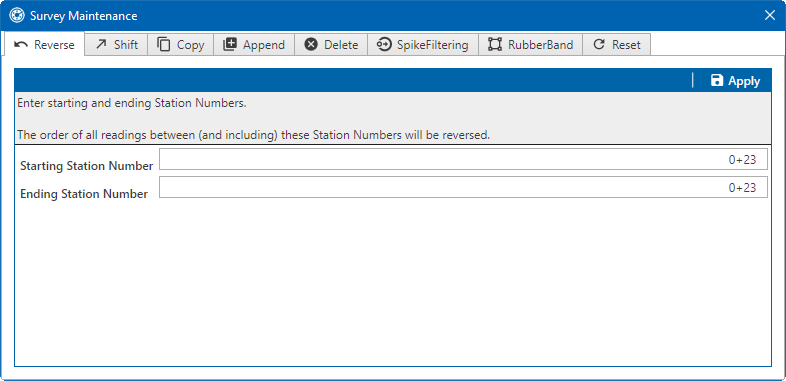This screenshot has width=786, height=381.
Task: Click the overlapping pages icon beside Copy
Action: tap(164, 44)
